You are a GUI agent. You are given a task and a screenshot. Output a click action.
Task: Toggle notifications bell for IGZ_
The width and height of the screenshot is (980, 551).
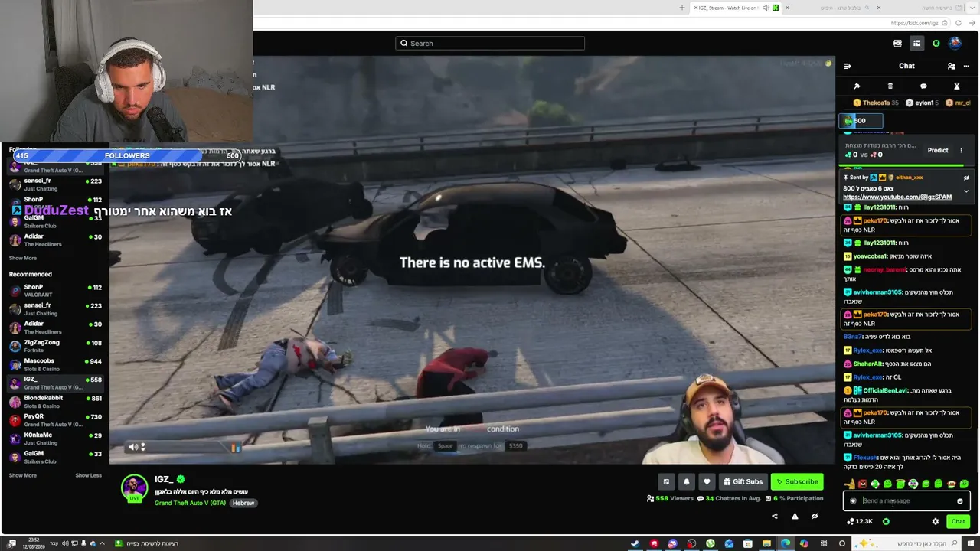[x=686, y=481]
